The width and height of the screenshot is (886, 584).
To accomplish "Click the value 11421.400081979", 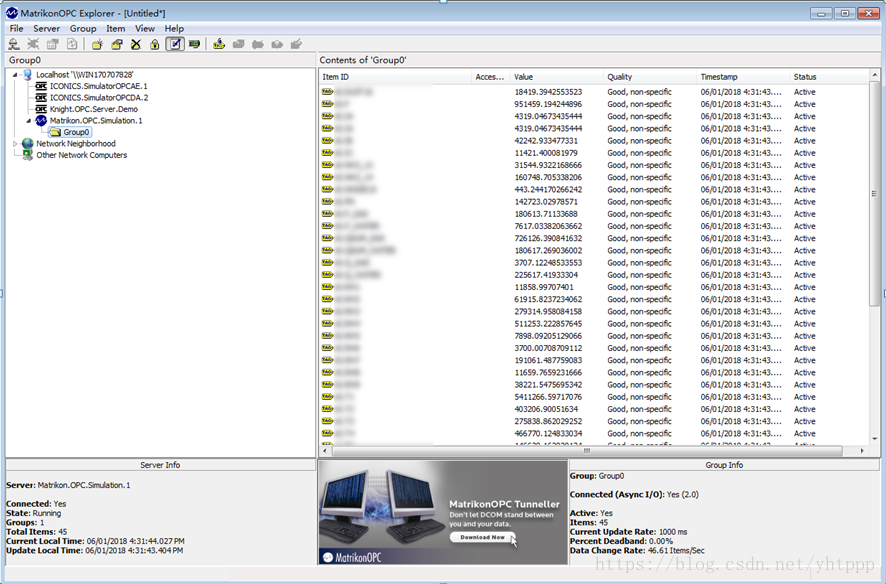I will (546, 153).
